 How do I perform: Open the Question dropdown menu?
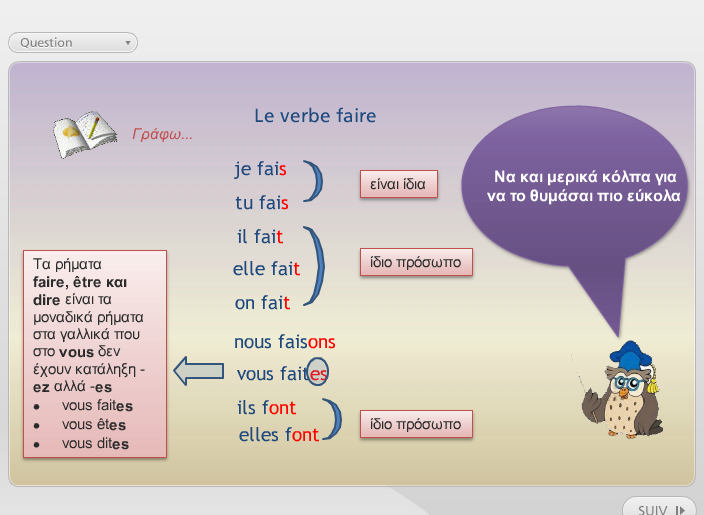(x=73, y=43)
